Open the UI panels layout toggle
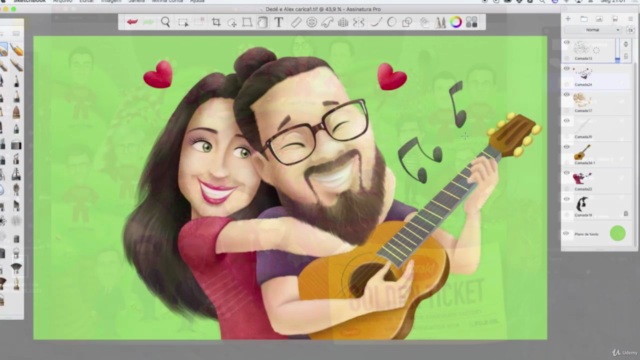Screen dimensions: 640x360 [x=472, y=22]
